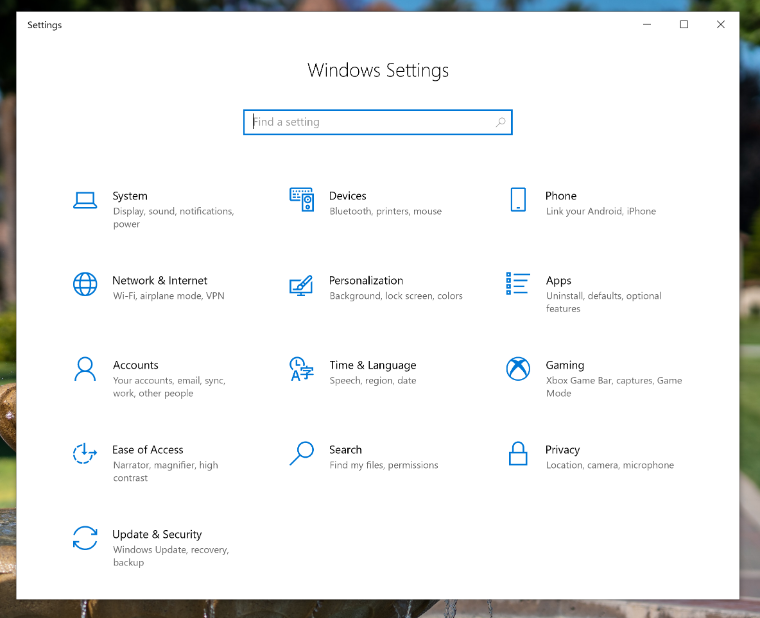Screen dimensions: 760x618
Task: Open the System heading link
Action: (x=130, y=196)
